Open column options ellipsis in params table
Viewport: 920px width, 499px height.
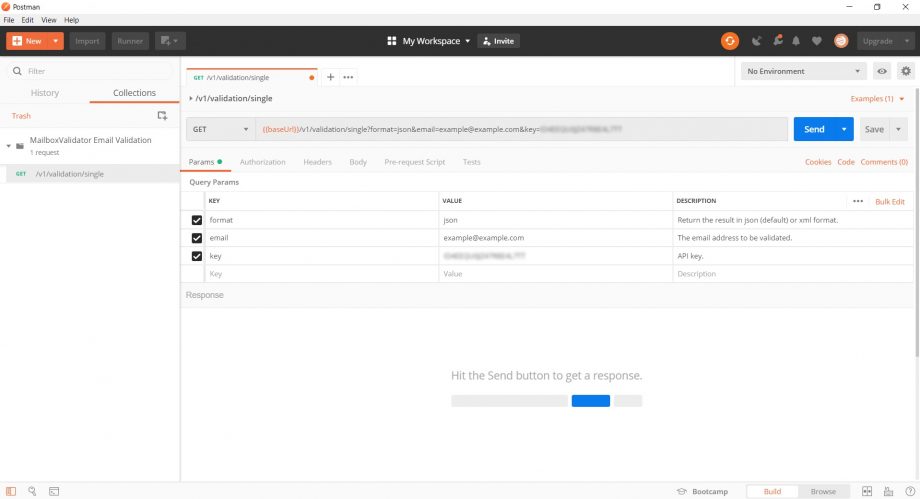click(858, 201)
